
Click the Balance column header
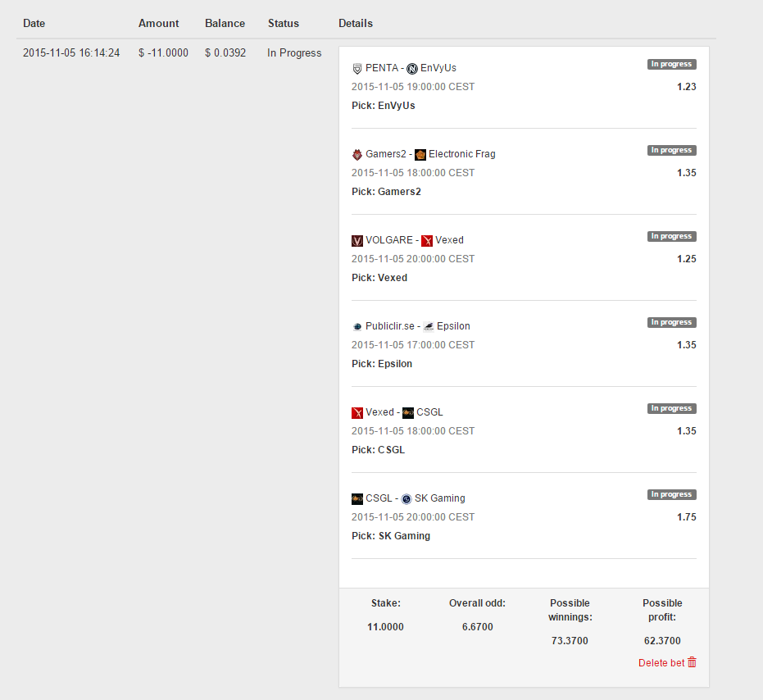pyautogui.click(x=225, y=24)
